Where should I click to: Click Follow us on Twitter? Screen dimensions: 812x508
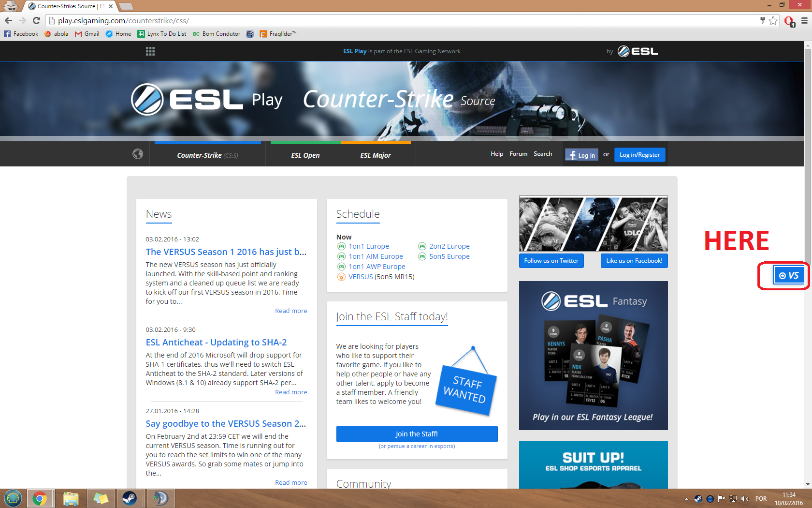click(x=551, y=261)
